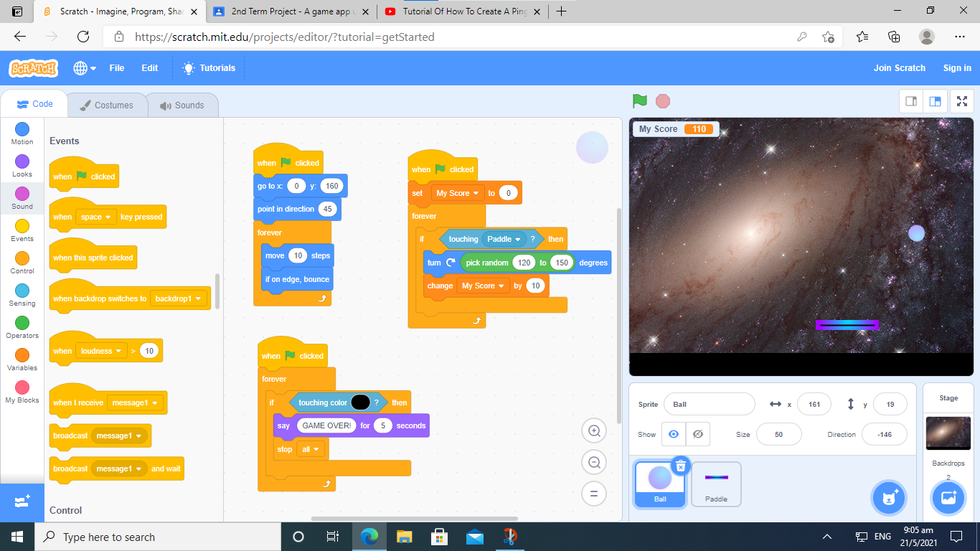Screen dimensions: 980x551
Task: Show the sprite using eye icon
Action: click(673, 434)
